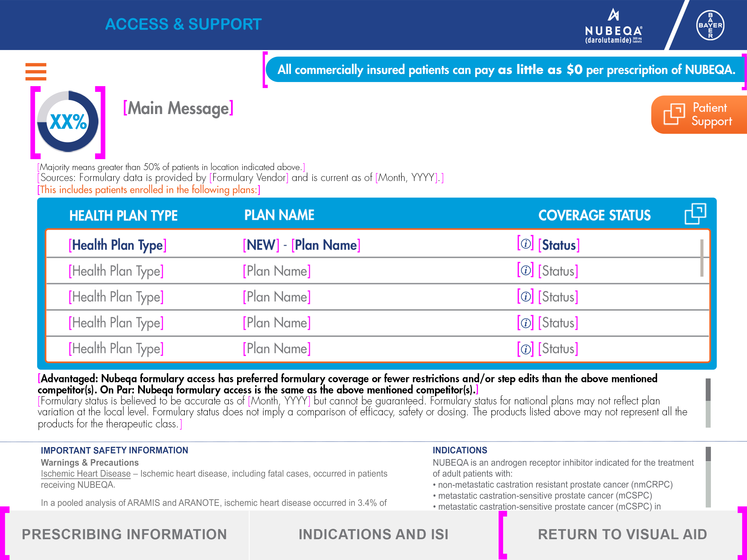Click the Ischemic Heart Disease link

pyautogui.click(x=86, y=474)
